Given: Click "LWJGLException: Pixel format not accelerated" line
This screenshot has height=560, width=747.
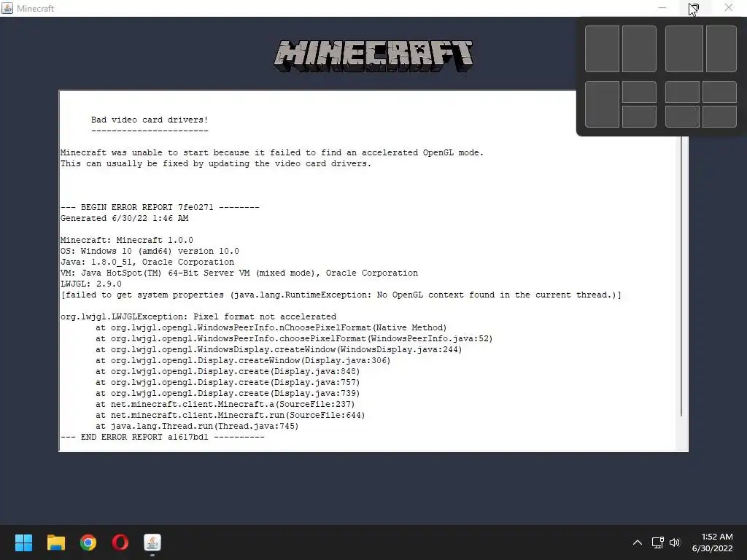Looking at the screenshot, I should 198,316.
